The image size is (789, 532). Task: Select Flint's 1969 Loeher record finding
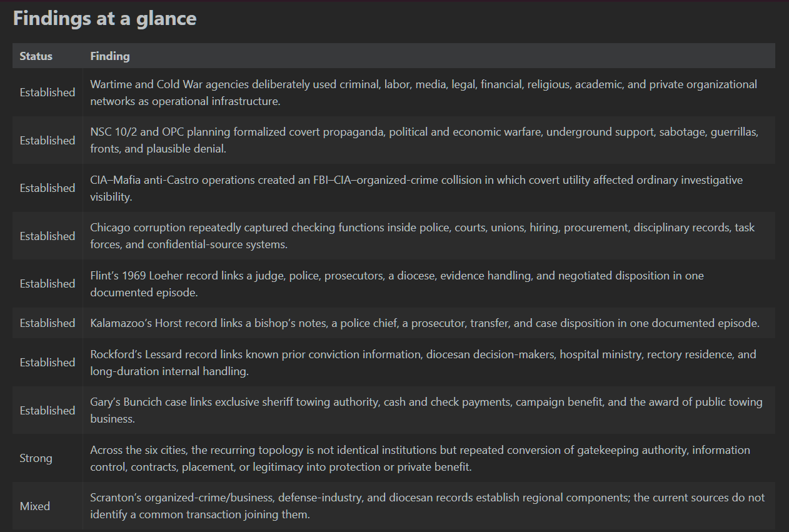[397, 284]
